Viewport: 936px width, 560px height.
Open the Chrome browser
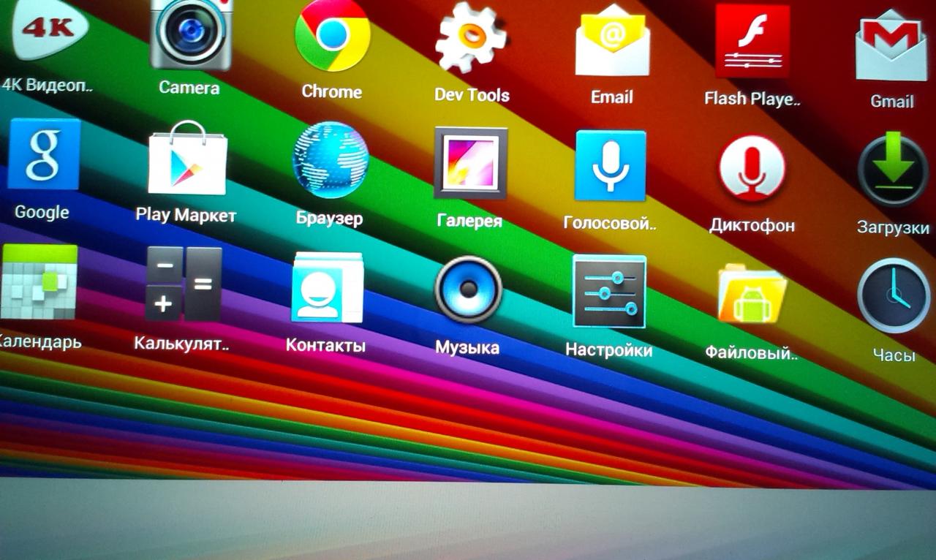tap(332, 34)
